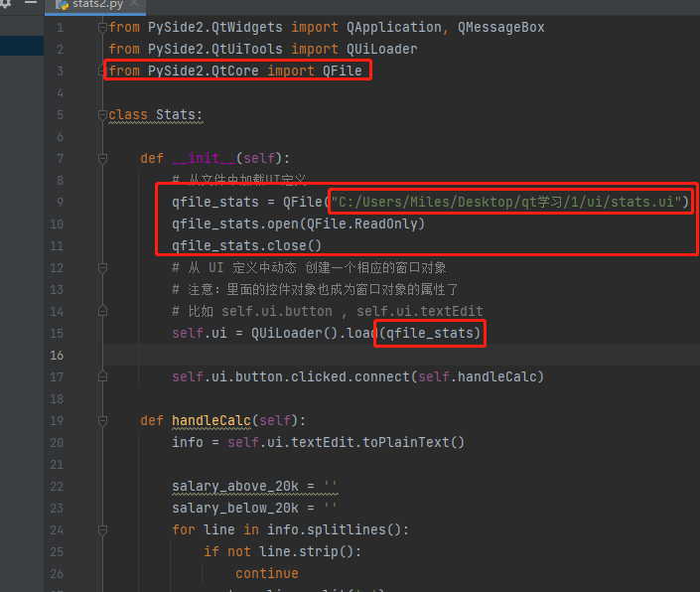
Task: Click the Python file icon on the stats2.py tab
Action: pos(62,4)
